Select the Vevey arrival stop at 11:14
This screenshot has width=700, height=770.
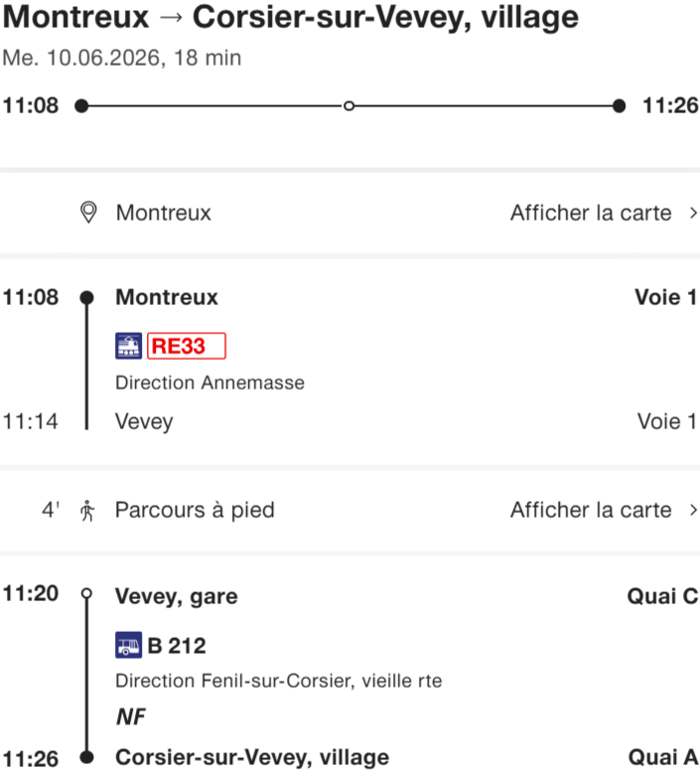click(x=144, y=421)
